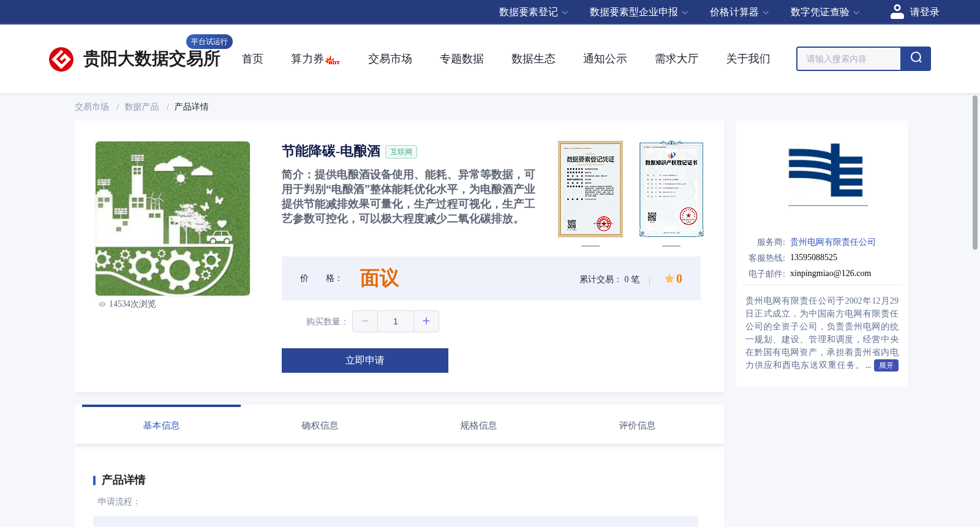The image size is (980, 527).
Task: Expand the 数据要素型企业申报 dropdown
Action: tap(639, 12)
